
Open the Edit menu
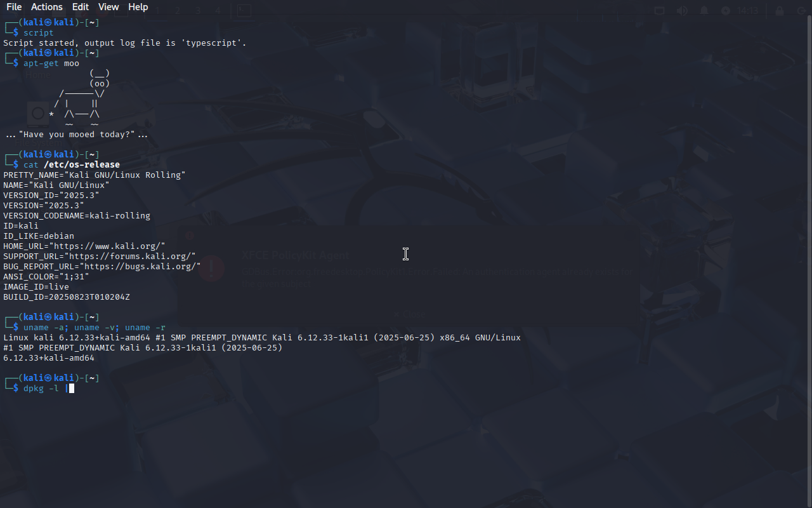coord(81,7)
